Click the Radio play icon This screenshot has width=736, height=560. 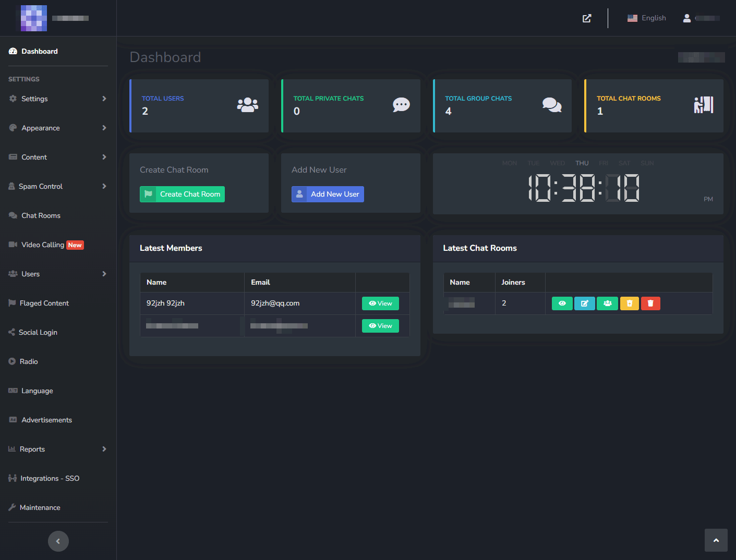pos(12,361)
